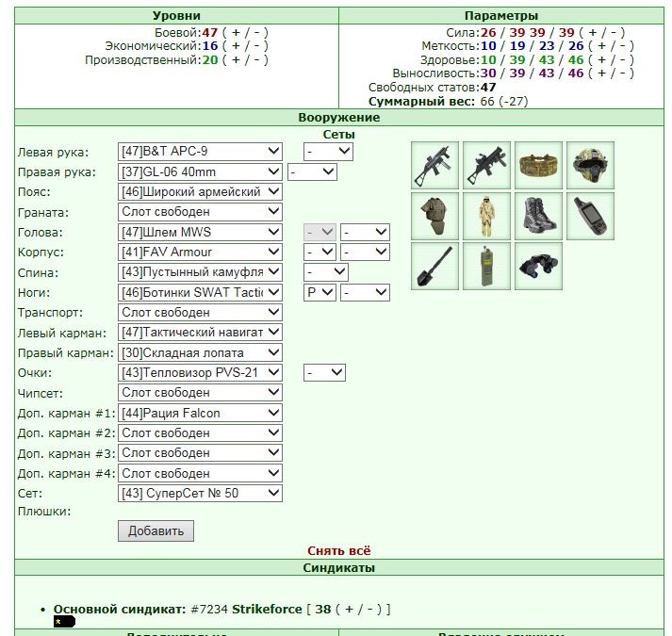Click the desert camouflage suit icon
672x636 pixels.
(486, 216)
